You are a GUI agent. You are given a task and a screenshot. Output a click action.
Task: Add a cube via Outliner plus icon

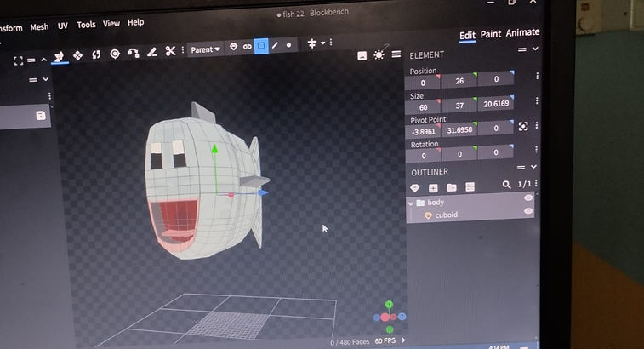click(433, 188)
